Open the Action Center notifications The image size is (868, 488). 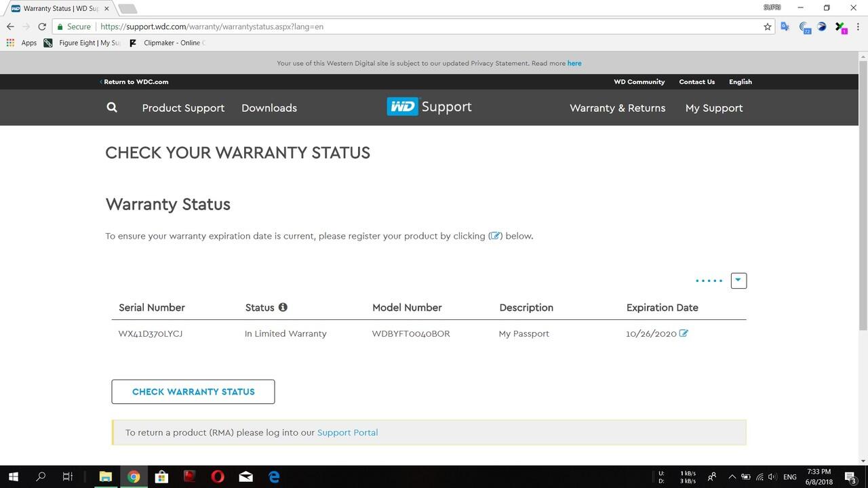click(x=850, y=477)
